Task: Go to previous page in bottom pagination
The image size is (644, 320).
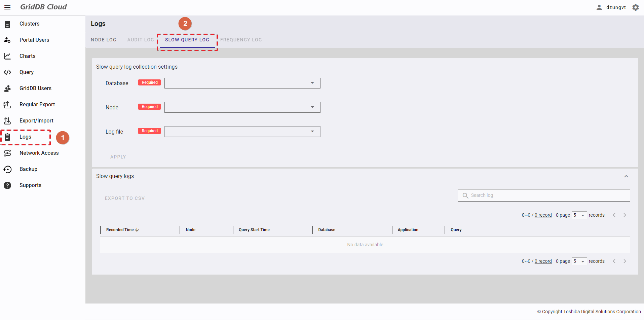Action: (614, 261)
